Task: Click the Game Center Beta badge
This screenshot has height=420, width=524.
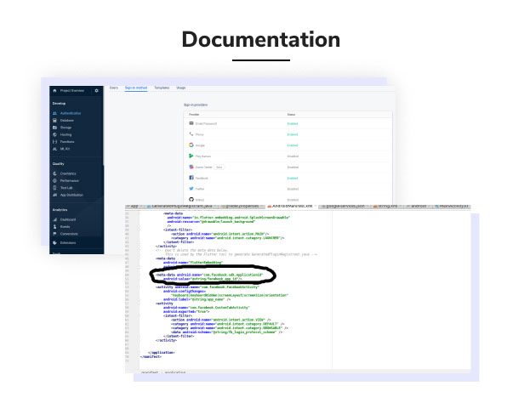Action: click(219, 167)
